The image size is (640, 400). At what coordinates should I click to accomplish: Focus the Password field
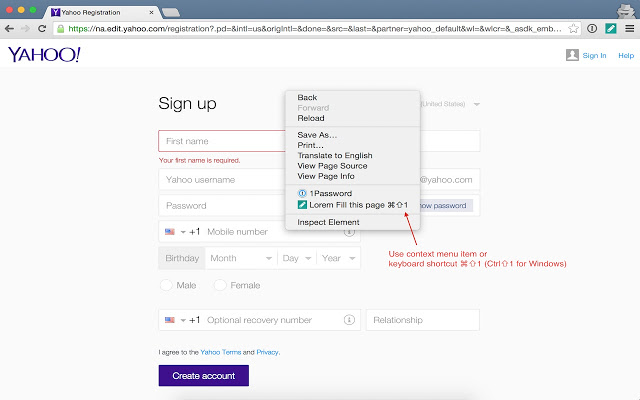pyautogui.click(x=222, y=205)
